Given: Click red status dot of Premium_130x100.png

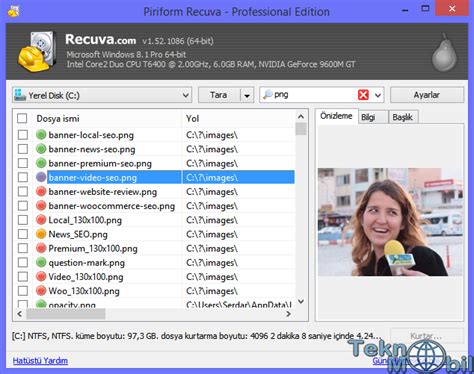Looking at the screenshot, I should coord(41,248).
